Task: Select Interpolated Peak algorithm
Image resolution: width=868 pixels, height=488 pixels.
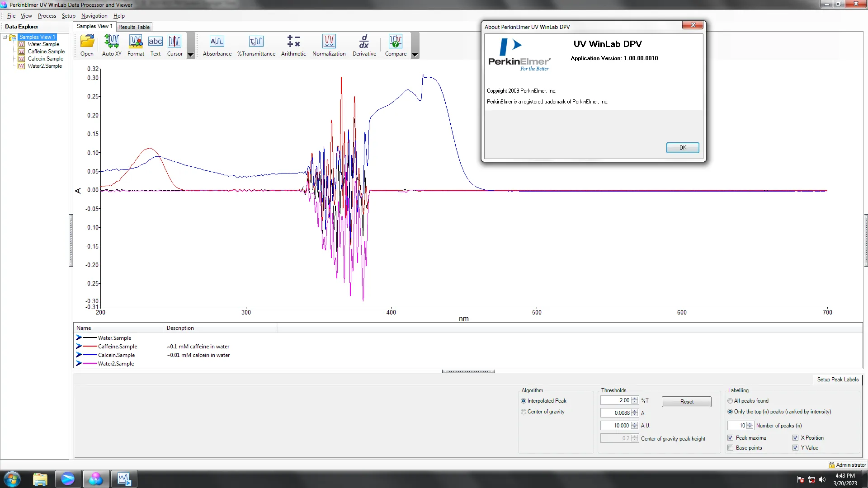Action: click(524, 401)
